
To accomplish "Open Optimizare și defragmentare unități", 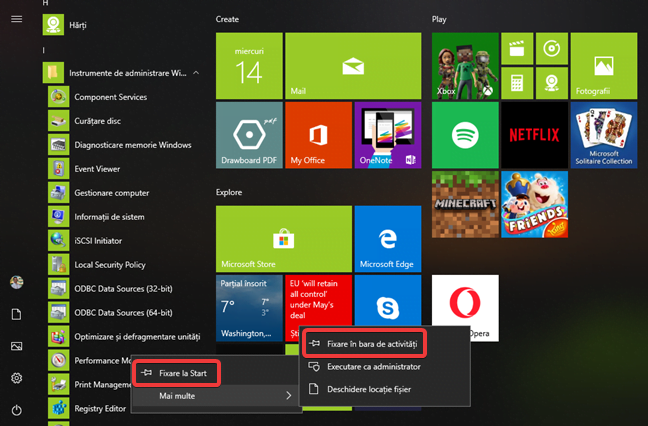I will click(x=124, y=337).
